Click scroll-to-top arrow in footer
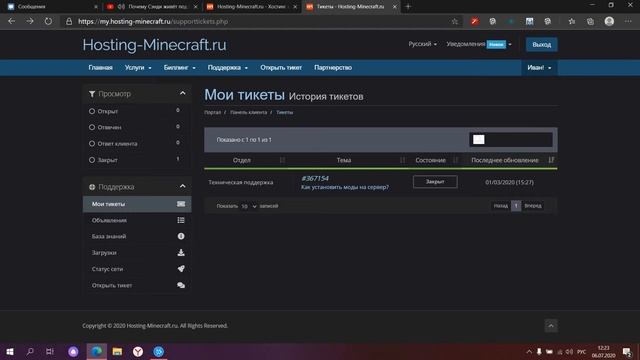 pos(551,325)
